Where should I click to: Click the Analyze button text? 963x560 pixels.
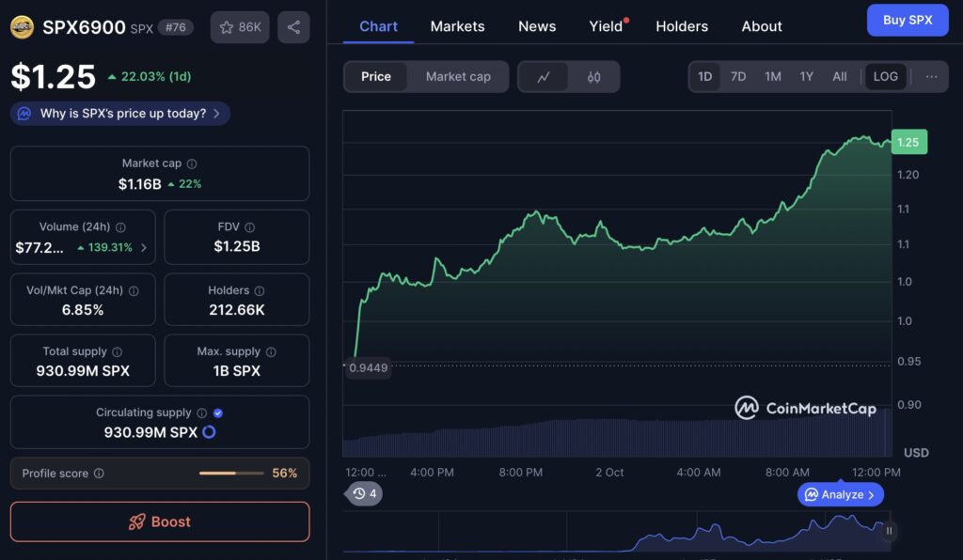click(x=843, y=495)
